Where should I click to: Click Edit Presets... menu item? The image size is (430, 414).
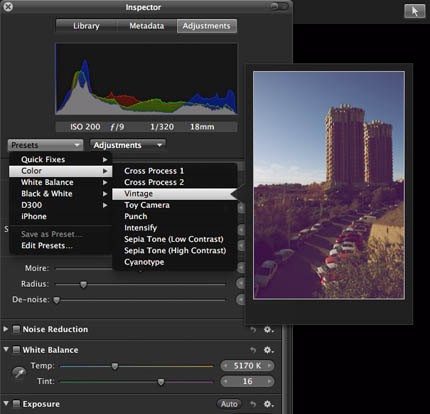(61, 246)
